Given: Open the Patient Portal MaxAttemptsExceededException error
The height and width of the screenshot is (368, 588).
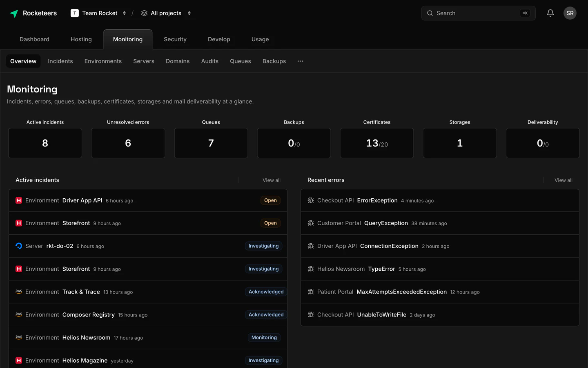Looking at the screenshot, I should [440, 292].
